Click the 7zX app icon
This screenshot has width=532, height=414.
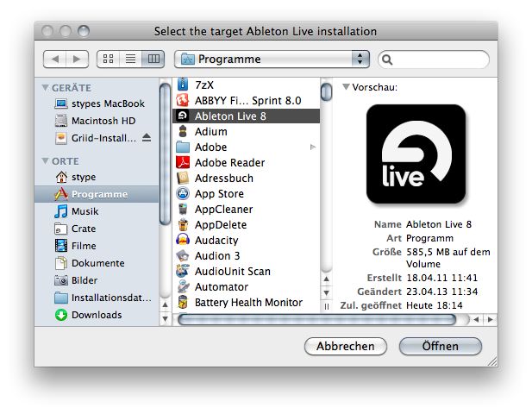(x=183, y=85)
